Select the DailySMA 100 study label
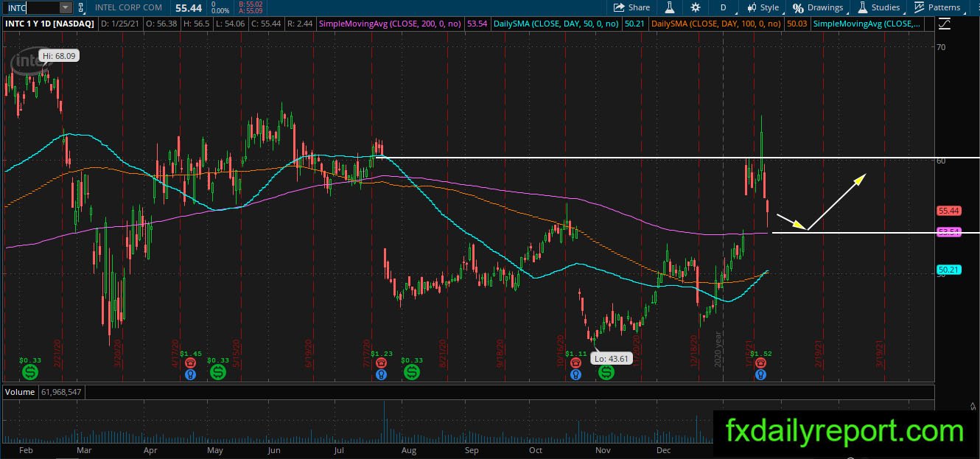The width and height of the screenshot is (980, 459). click(718, 24)
